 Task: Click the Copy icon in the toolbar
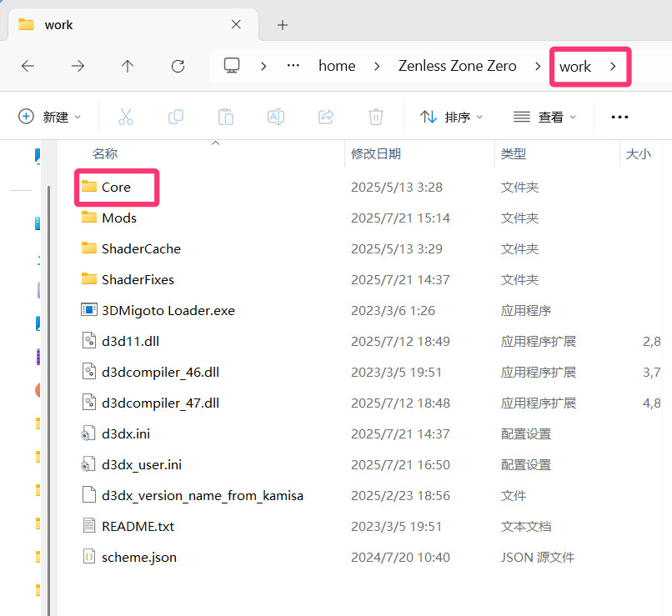pos(176,117)
